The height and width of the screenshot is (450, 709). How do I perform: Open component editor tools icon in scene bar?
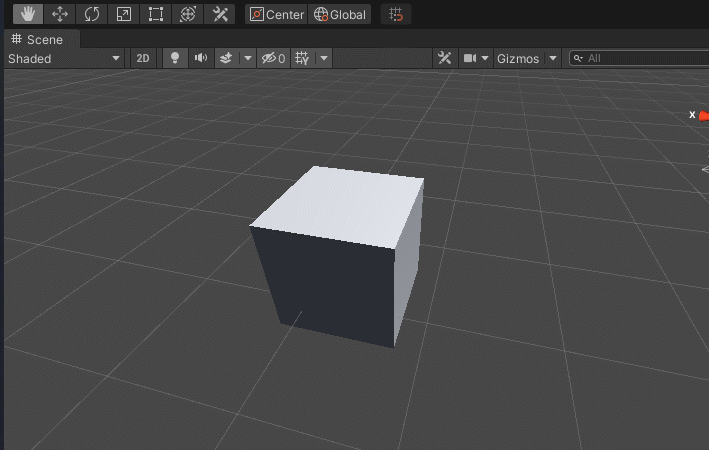(x=444, y=58)
